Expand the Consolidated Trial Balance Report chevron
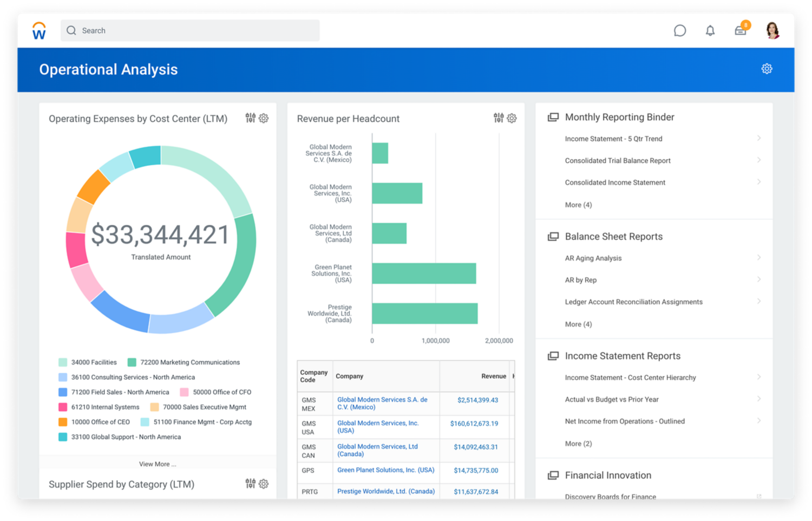 pos(759,160)
